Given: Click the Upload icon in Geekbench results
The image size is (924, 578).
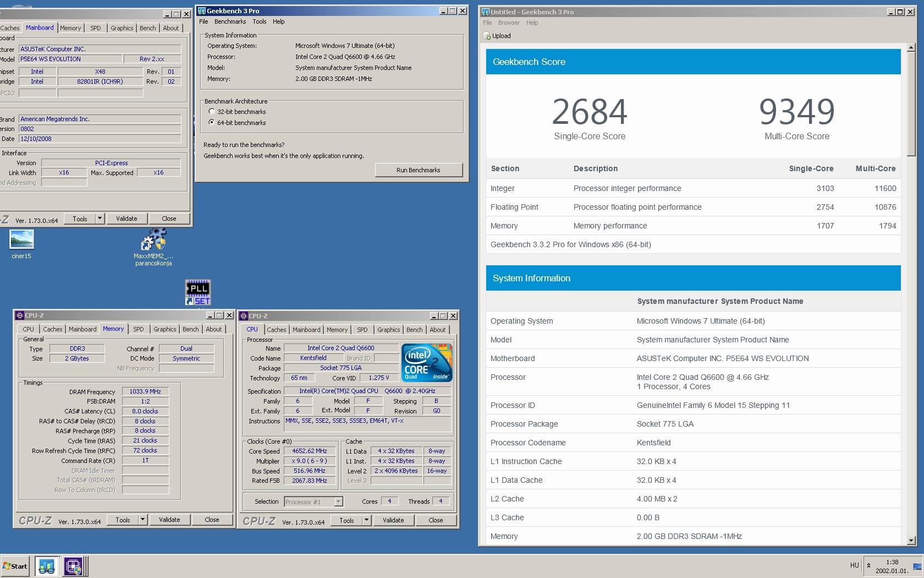Looking at the screenshot, I should pos(487,36).
